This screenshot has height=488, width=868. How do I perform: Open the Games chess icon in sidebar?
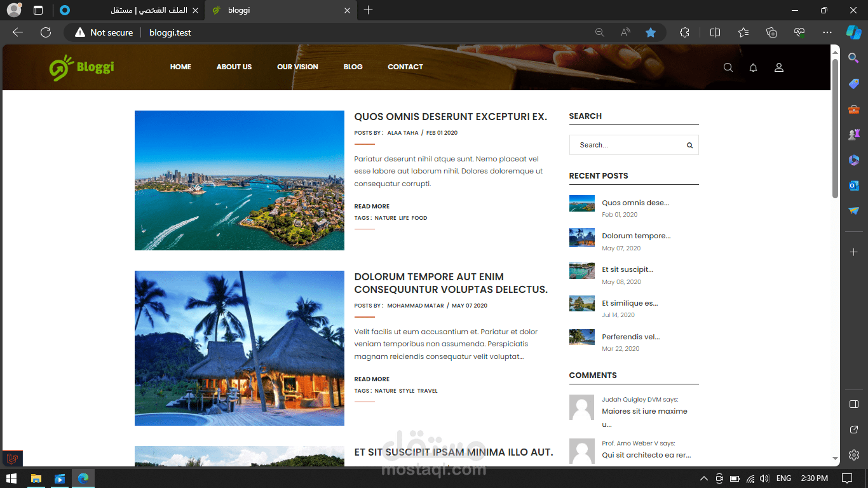coord(854,135)
